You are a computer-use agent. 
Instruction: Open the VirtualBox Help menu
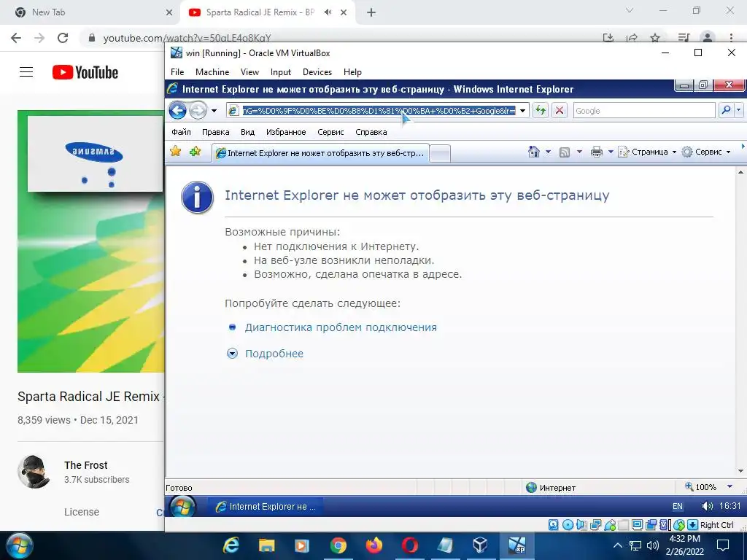click(x=352, y=72)
